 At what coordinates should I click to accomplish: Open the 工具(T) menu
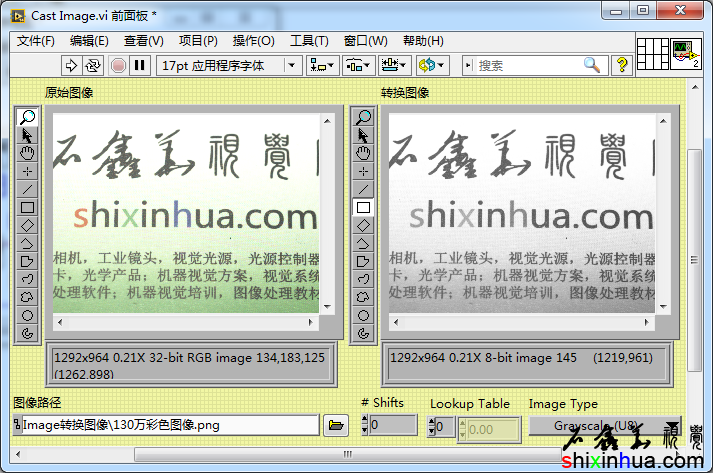pos(309,41)
